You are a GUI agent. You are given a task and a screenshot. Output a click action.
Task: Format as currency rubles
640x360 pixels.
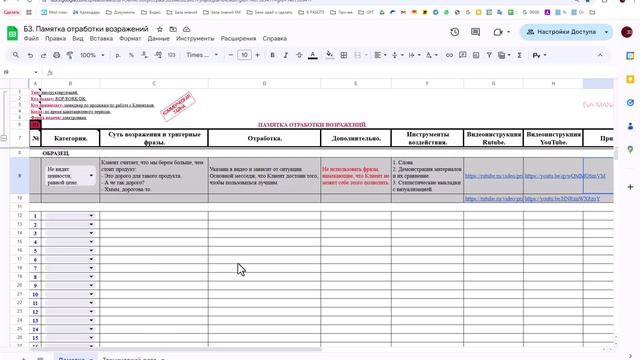click(x=118, y=55)
